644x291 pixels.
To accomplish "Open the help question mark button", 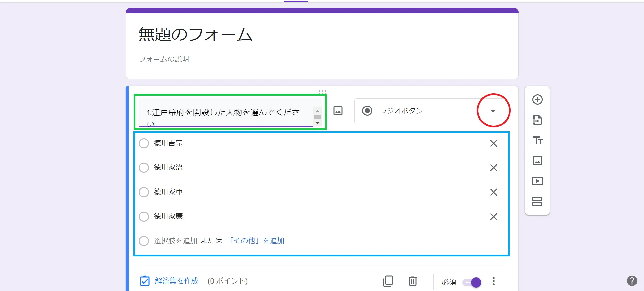I will click(x=632, y=281).
